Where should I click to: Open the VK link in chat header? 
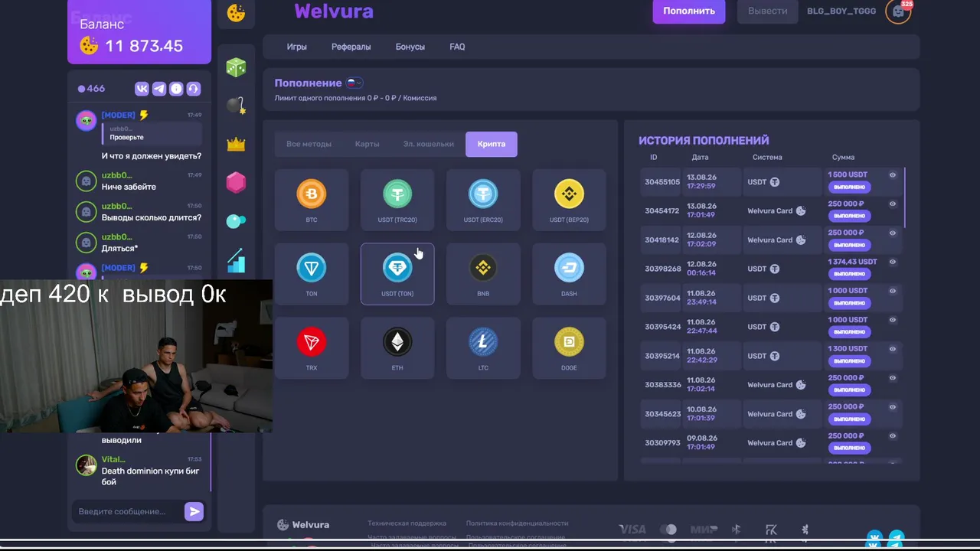click(x=142, y=89)
